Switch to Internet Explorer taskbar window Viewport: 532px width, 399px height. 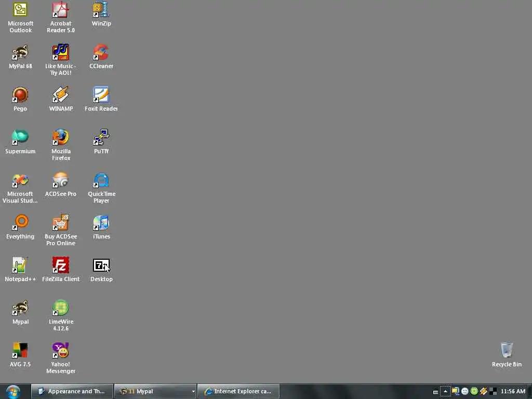pos(238,391)
